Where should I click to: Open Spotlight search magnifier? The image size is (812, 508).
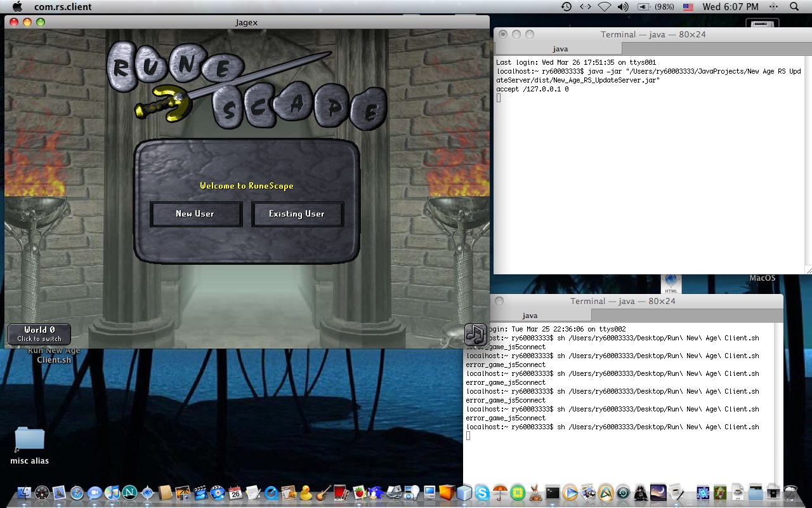pyautogui.click(x=794, y=7)
